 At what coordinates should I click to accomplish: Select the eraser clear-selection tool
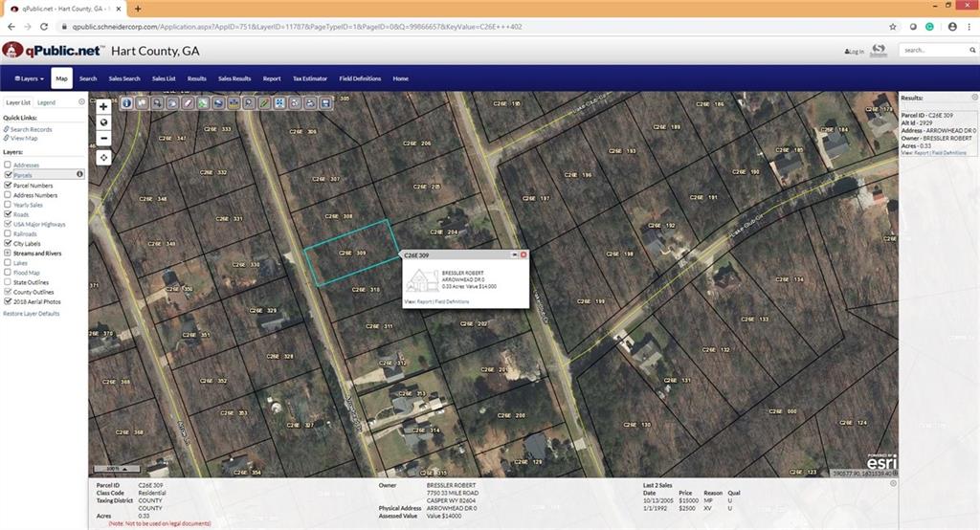[x=188, y=103]
